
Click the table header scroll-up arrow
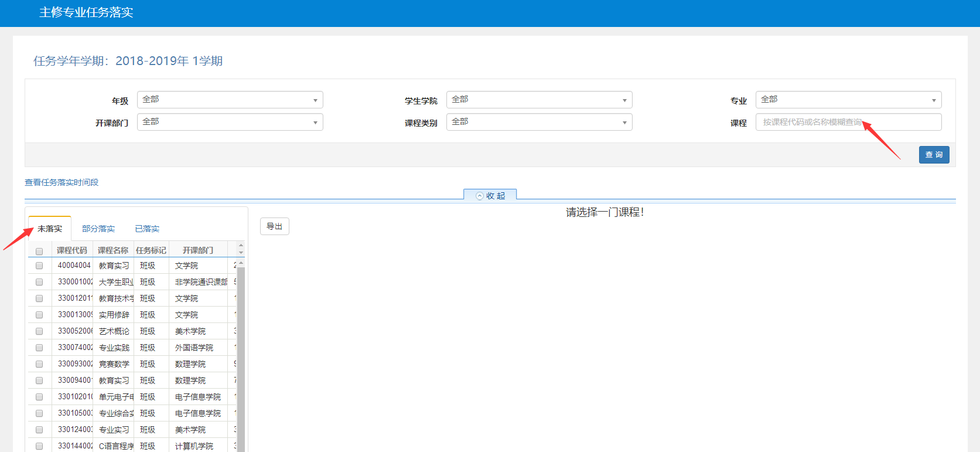241,246
